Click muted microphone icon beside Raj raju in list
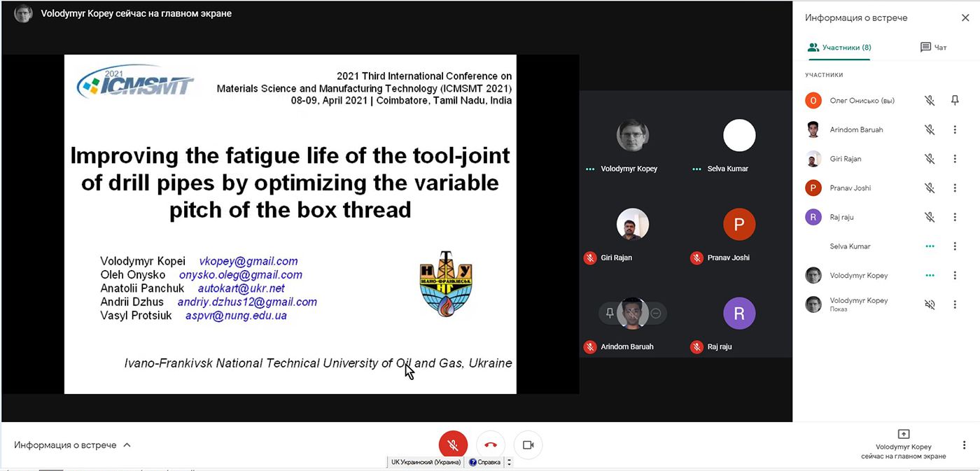 click(930, 218)
